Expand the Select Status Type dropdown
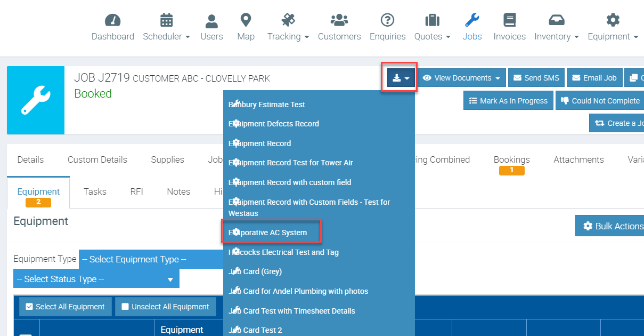 [96, 279]
